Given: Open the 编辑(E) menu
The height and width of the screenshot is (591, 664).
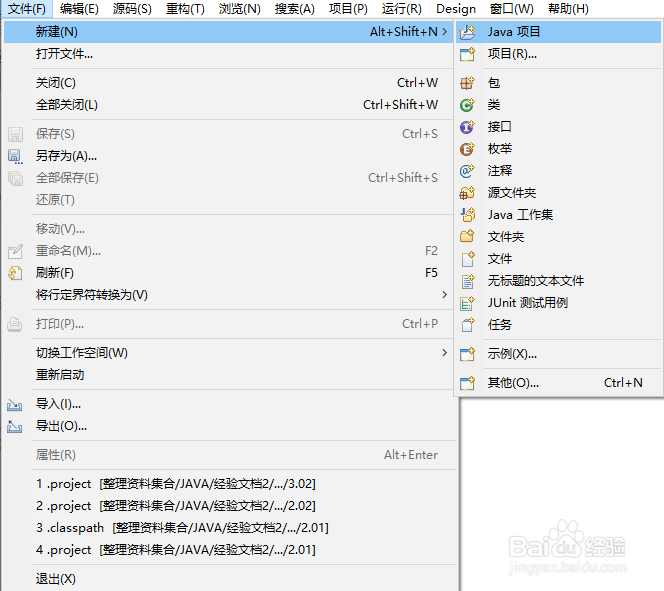Looking at the screenshot, I should pos(79,9).
